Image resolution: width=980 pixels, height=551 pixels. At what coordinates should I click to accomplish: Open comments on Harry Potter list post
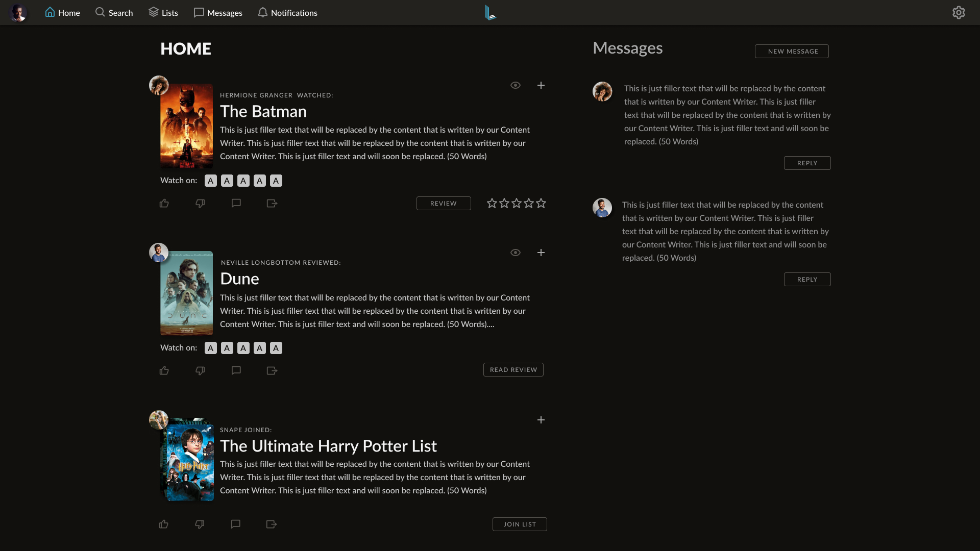tap(235, 524)
